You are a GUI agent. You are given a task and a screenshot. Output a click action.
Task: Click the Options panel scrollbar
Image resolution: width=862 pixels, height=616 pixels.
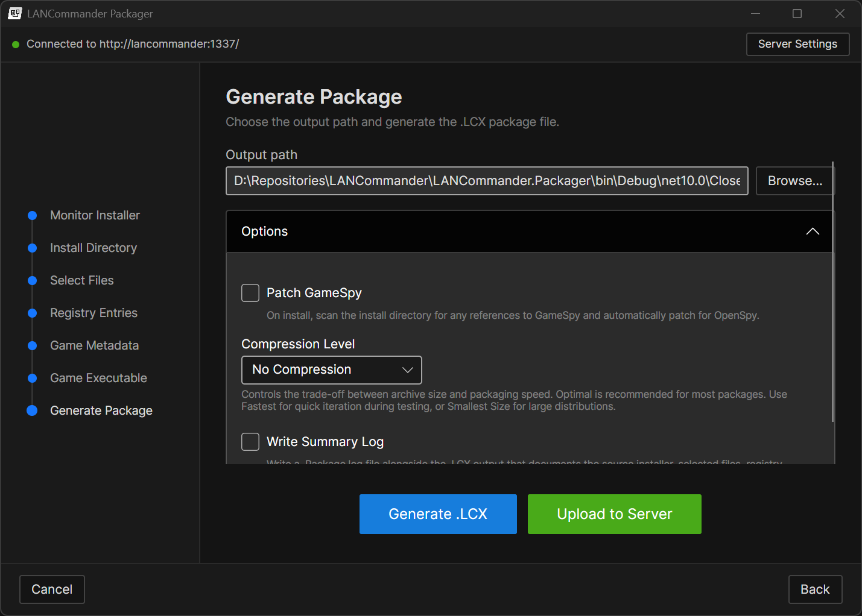click(x=833, y=292)
